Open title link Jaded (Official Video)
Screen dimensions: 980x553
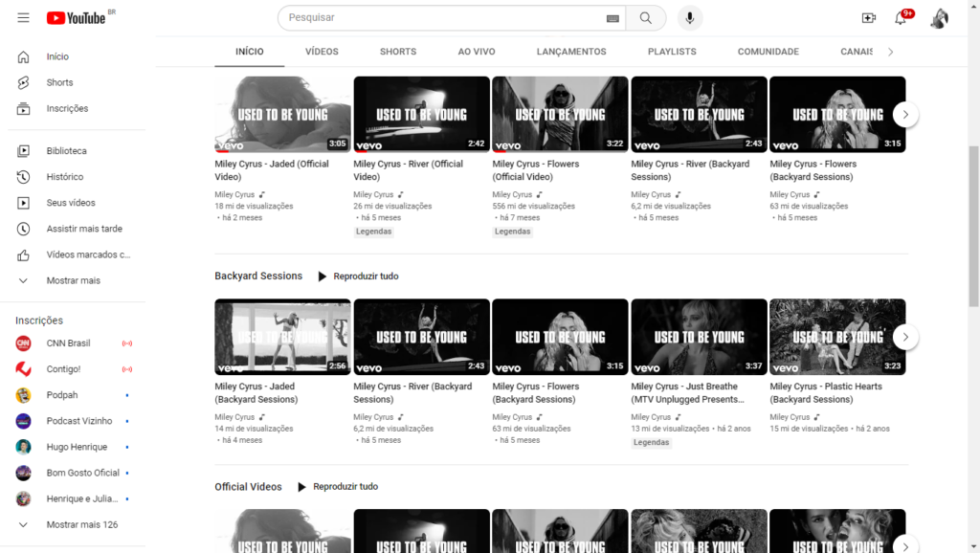pos(272,170)
